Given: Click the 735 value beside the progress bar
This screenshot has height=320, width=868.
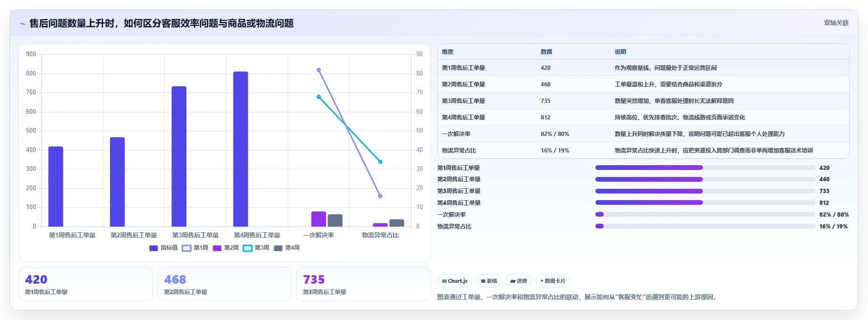Looking at the screenshot, I should point(824,191).
